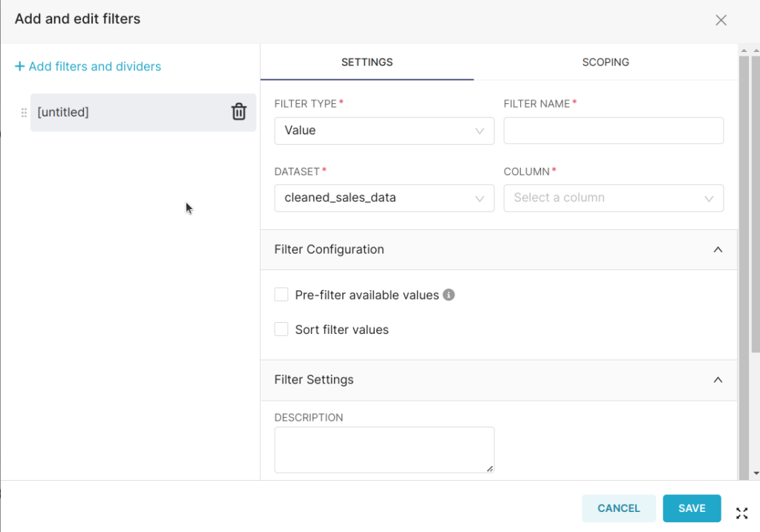Click the drag handle beside untitled filter
The image size is (760, 532).
point(24,113)
